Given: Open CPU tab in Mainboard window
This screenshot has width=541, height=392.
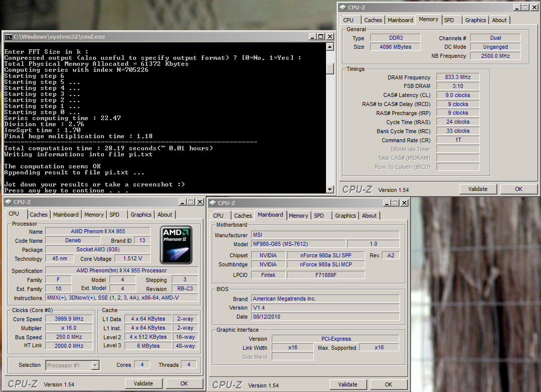Looking at the screenshot, I should [218, 216].
